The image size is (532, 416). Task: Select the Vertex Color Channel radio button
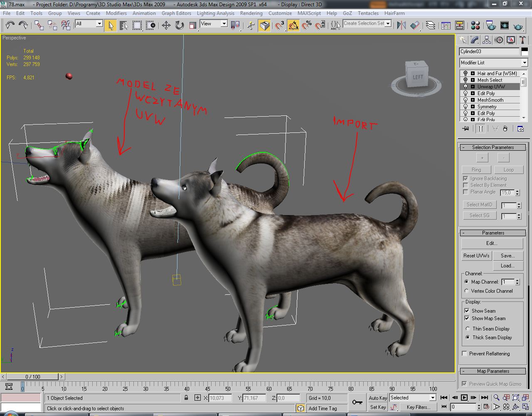click(467, 291)
